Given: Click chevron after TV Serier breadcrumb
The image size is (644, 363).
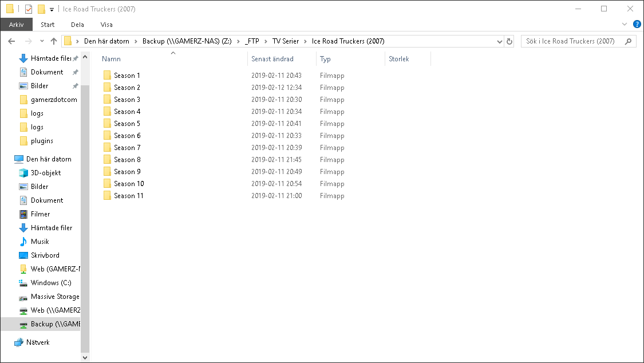Looking at the screenshot, I should tap(305, 41).
